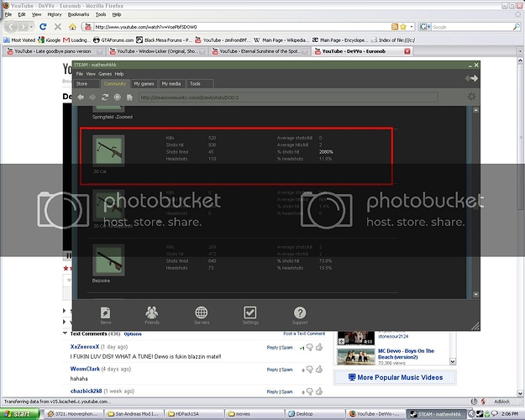Open the Firefox back-forward history dropdown
The image size is (525, 420).
(31, 26)
